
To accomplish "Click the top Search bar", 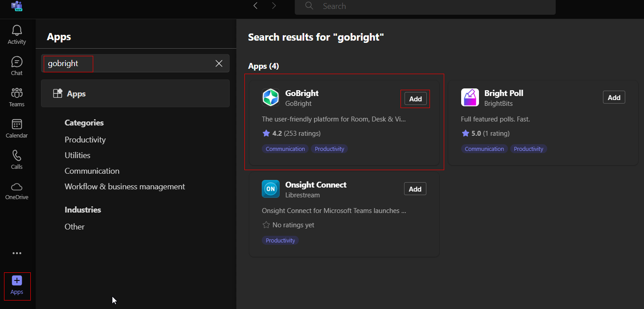I will 425,6.
